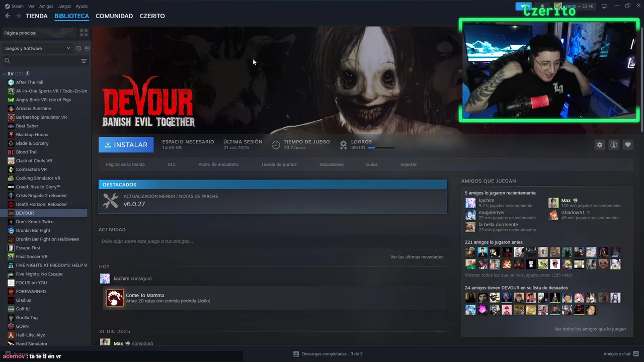Click the Half-Life: Alyx game icon
The height and width of the screenshot is (362, 644).
11,335
